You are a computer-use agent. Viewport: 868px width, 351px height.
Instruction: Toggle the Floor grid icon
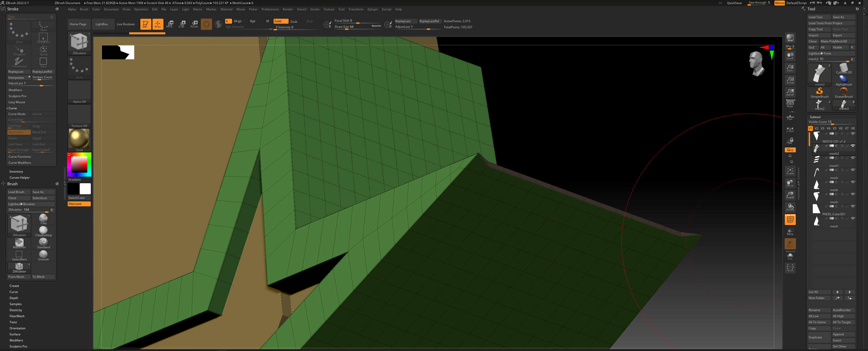coord(790,117)
